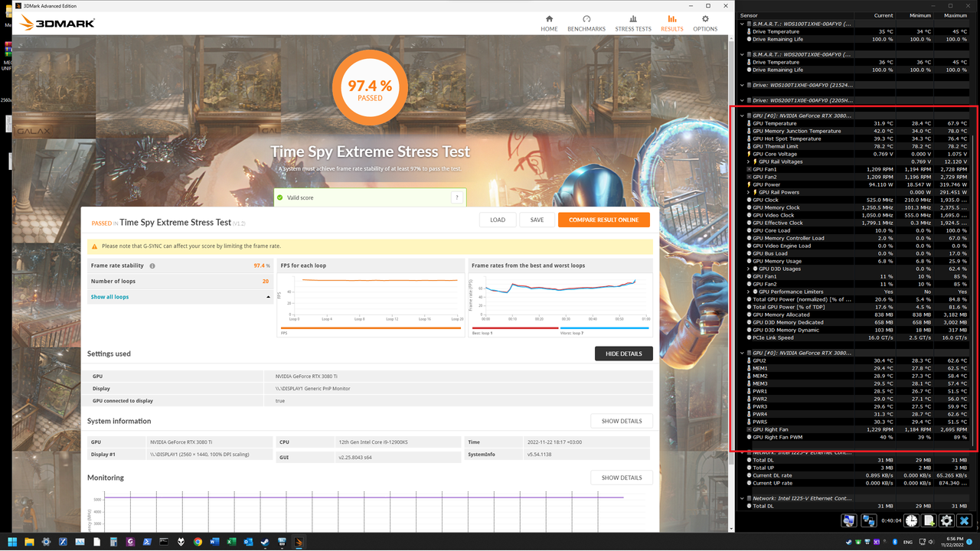The height and width of the screenshot is (551, 980).
Task: Open the STRESS TESTS tab
Action: tap(633, 23)
